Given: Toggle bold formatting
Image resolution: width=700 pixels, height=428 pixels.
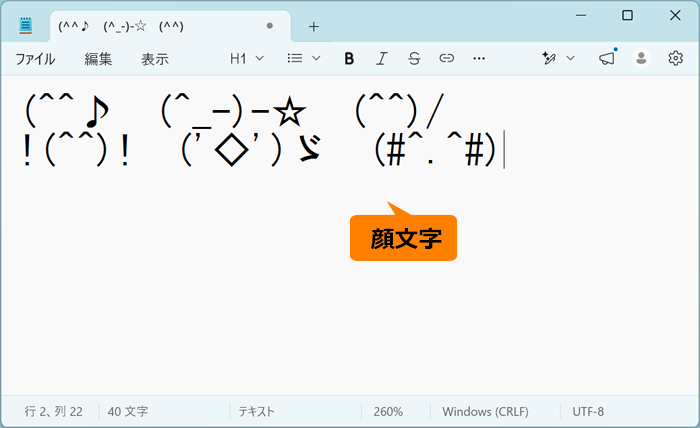Looking at the screenshot, I should (349, 58).
